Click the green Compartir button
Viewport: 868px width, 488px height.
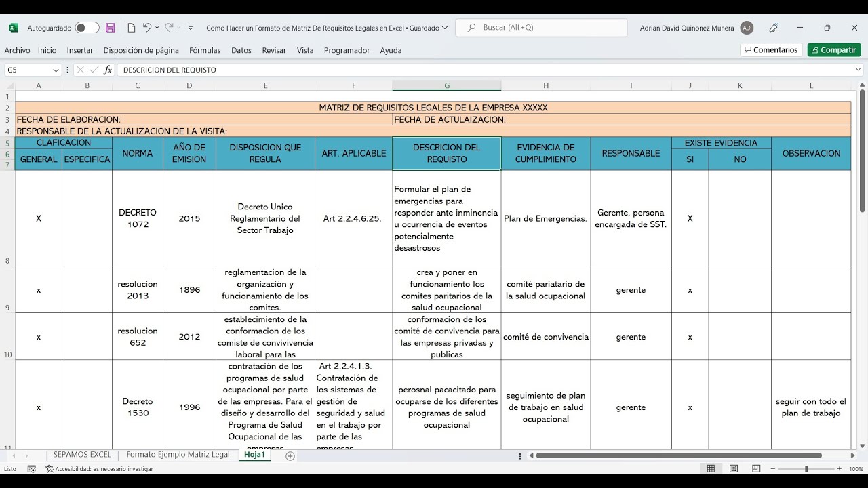coord(834,50)
